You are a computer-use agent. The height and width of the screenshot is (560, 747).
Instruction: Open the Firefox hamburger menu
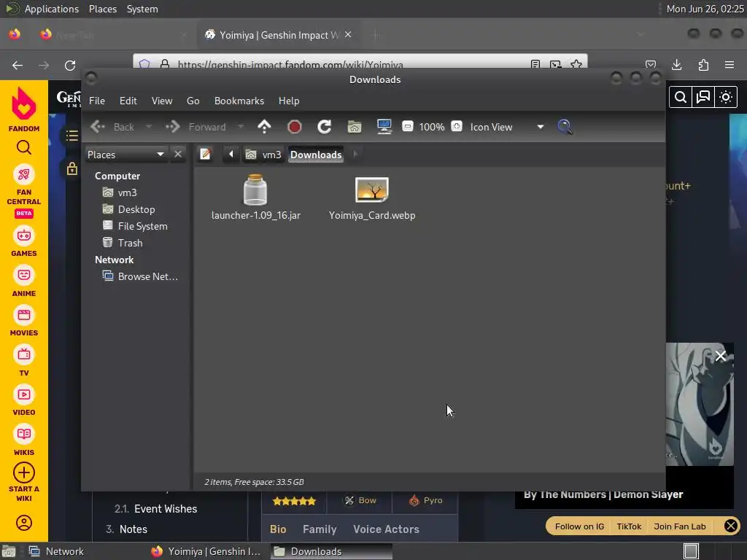pos(729,65)
